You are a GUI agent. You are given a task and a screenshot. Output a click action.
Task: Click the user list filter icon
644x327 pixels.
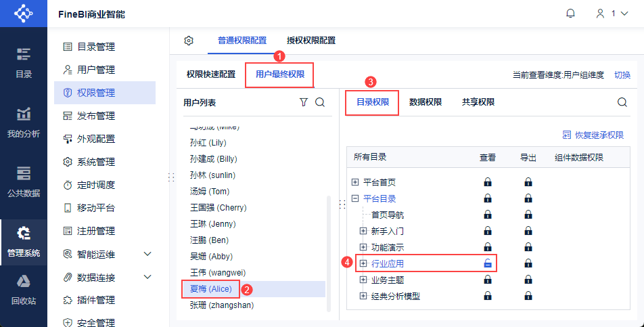point(304,102)
